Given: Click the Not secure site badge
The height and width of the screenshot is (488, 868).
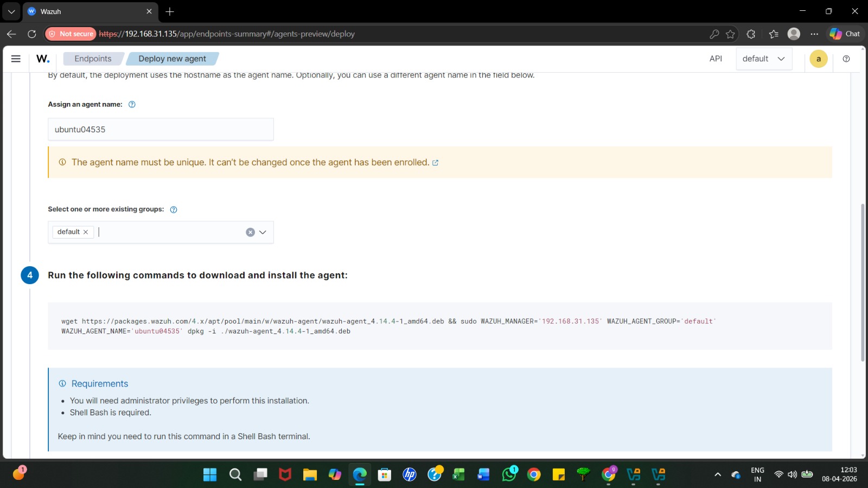Looking at the screenshot, I should tap(71, 34).
